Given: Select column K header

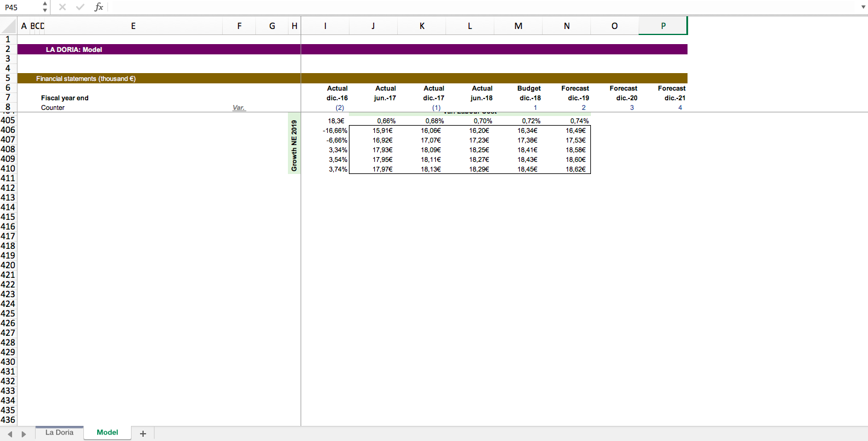Looking at the screenshot, I should point(421,26).
